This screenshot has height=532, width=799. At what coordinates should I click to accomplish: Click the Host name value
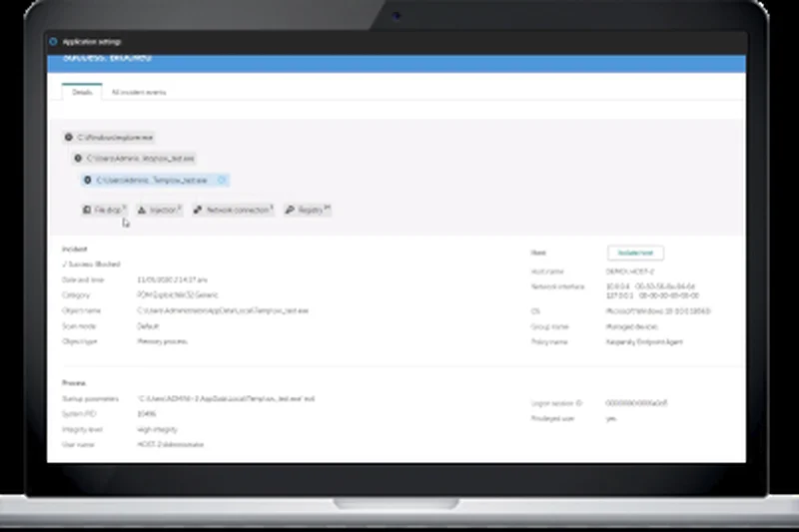tap(630, 271)
